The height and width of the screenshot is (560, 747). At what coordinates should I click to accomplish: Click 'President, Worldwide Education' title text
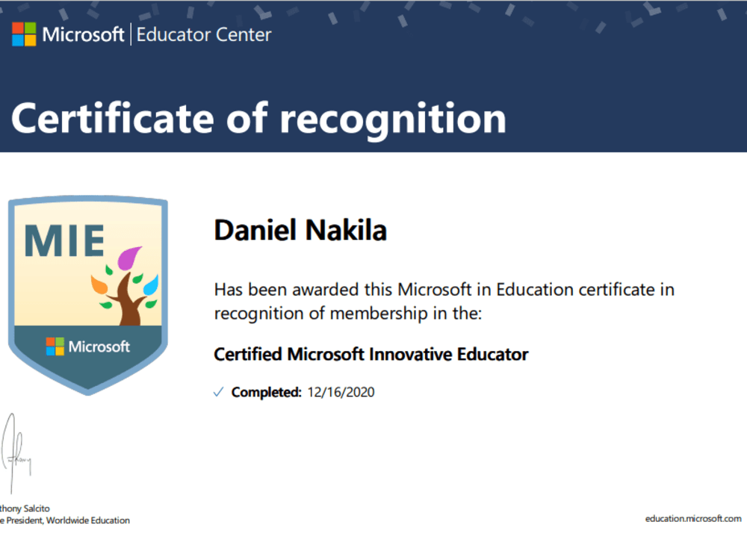68,520
